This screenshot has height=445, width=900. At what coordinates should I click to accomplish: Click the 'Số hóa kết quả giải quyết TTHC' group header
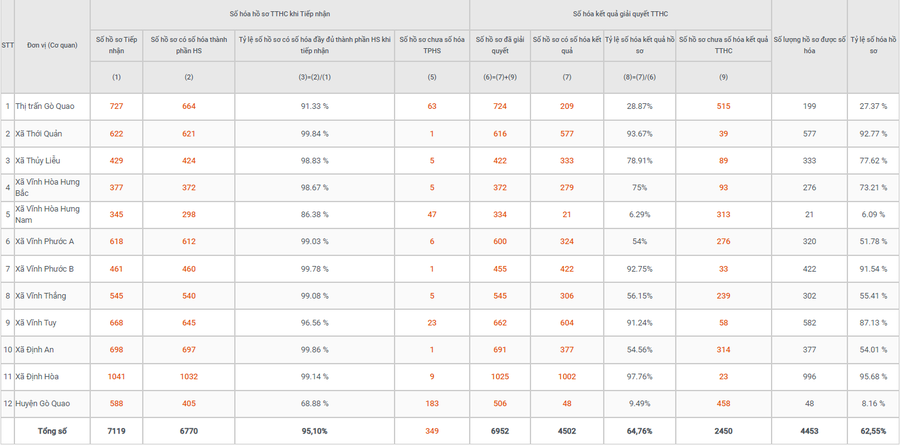coord(620,14)
